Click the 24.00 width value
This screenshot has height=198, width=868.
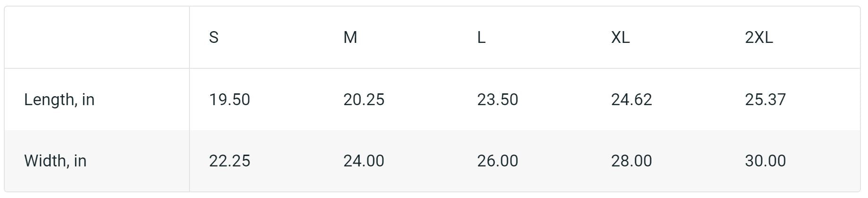(x=363, y=161)
